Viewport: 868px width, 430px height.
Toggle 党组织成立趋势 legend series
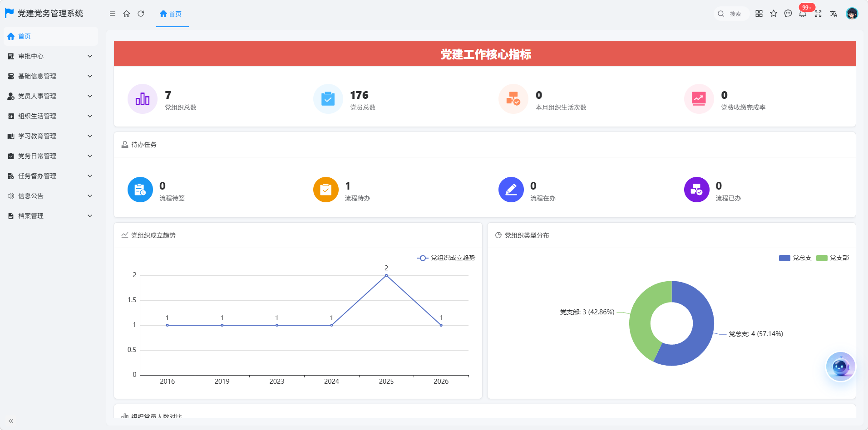pyautogui.click(x=446, y=258)
